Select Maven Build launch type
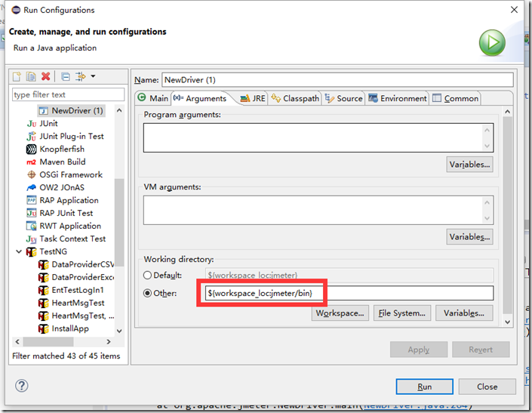This screenshot has width=532, height=413. pos(63,162)
